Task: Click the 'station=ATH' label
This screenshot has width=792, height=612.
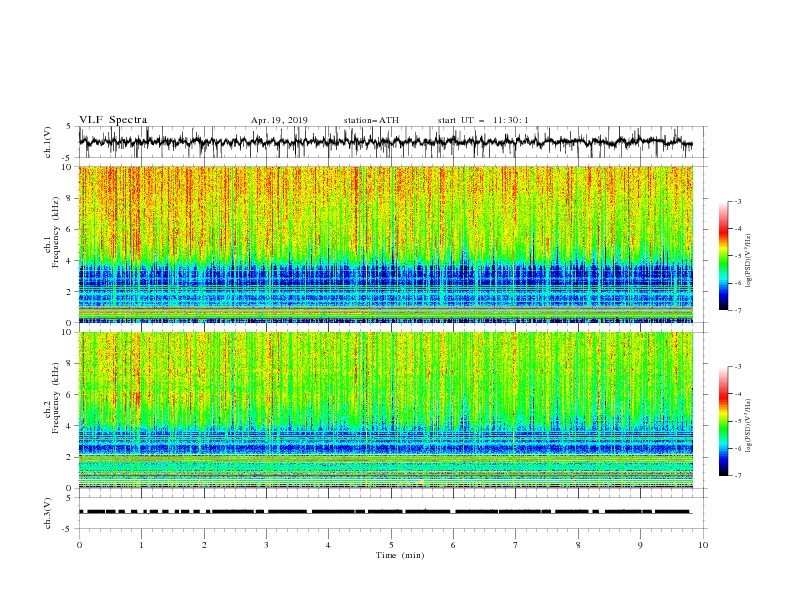Action: [x=371, y=120]
